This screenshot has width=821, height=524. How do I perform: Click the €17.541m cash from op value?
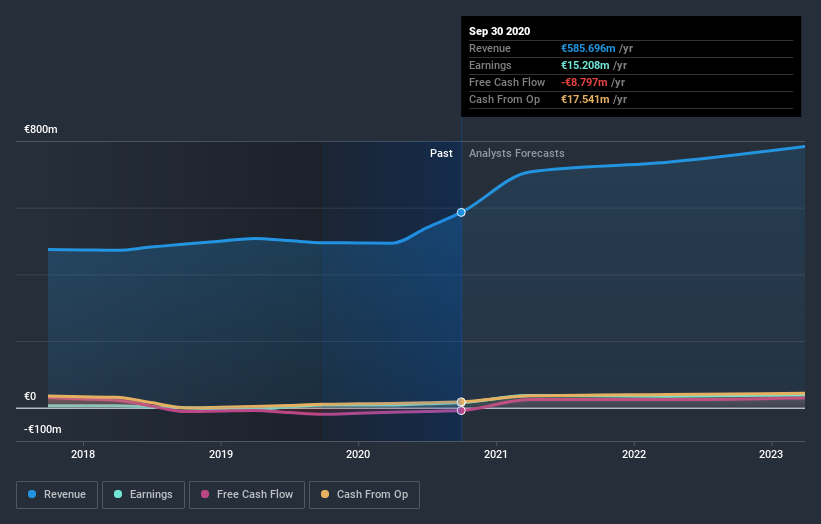[x=585, y=99]
